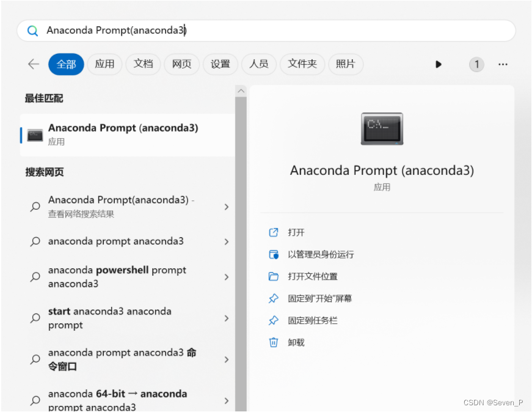
Task: Expand chevron for 'anaconda powershell prompt anaconda3'
Action: (227, 277)
